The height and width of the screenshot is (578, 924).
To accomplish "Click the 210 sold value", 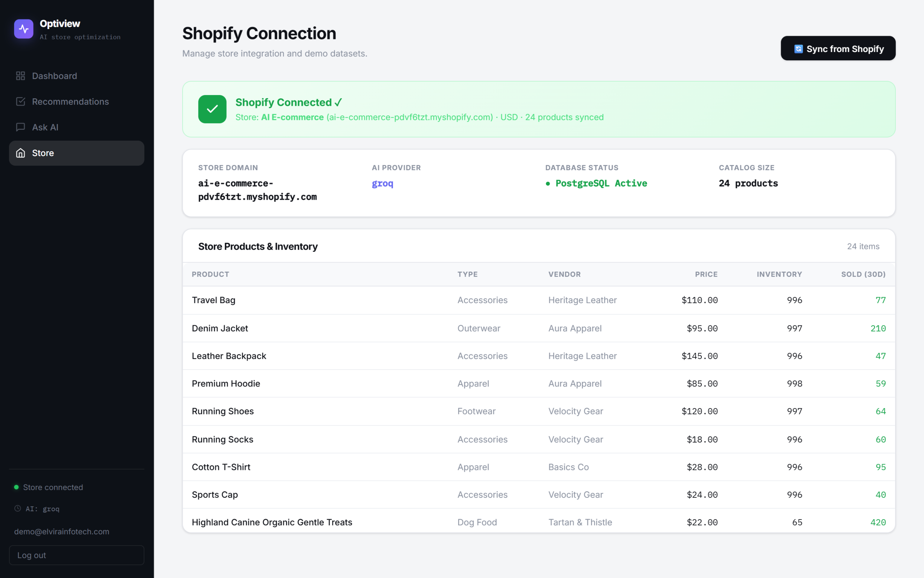I will [878, 328].
